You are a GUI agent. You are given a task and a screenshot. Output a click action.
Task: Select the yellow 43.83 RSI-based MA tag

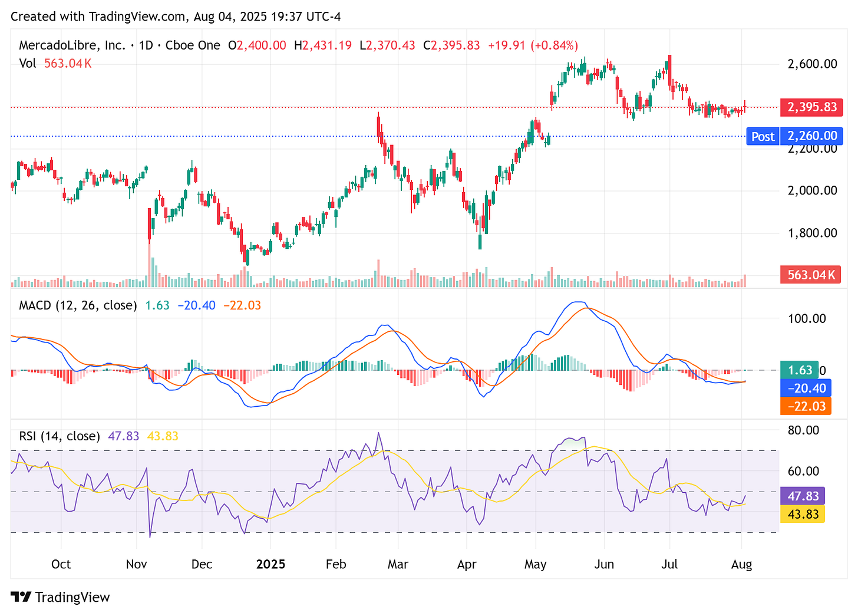(x=803, y=514)
